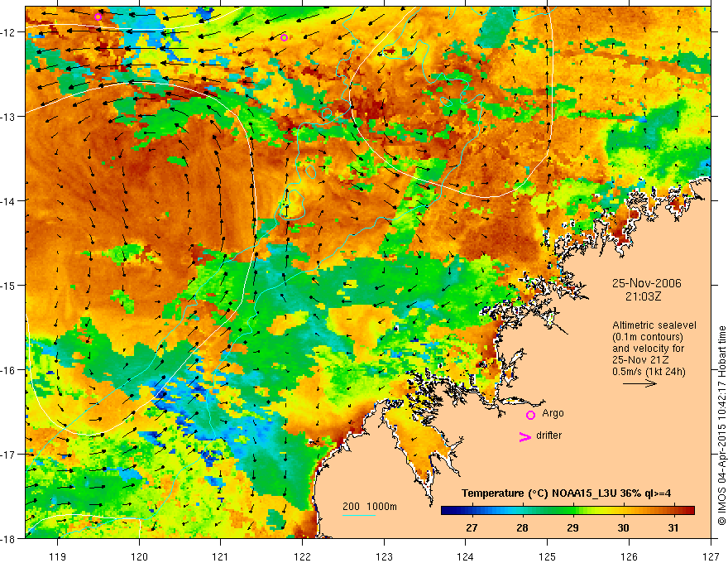Click the 'Altimetric sealevel' text
728x563 pixels.
point(654,325)
